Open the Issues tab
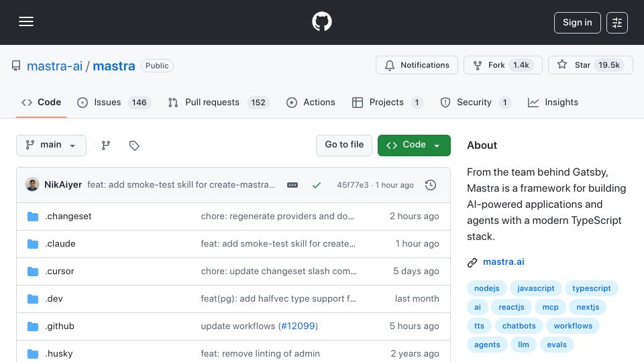Image resolution: width=644 pixels, height=362 pixels. point(114,102)
